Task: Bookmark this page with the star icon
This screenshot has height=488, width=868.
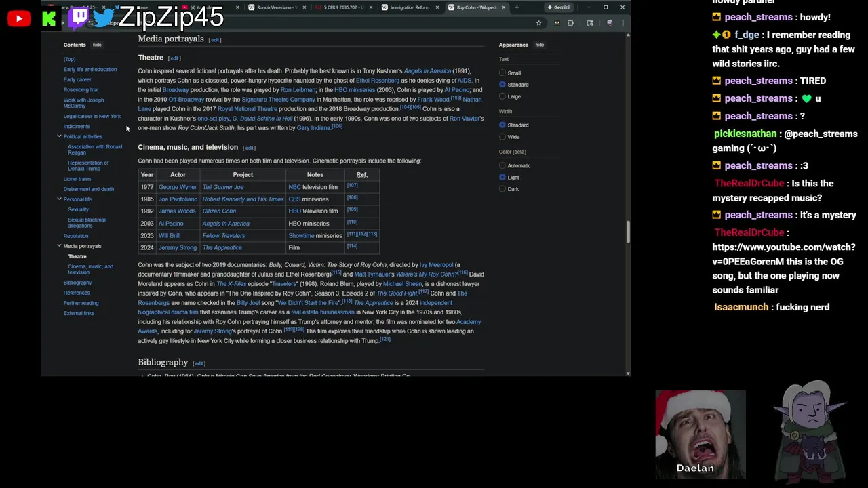Action: click(x=538, y=23)
